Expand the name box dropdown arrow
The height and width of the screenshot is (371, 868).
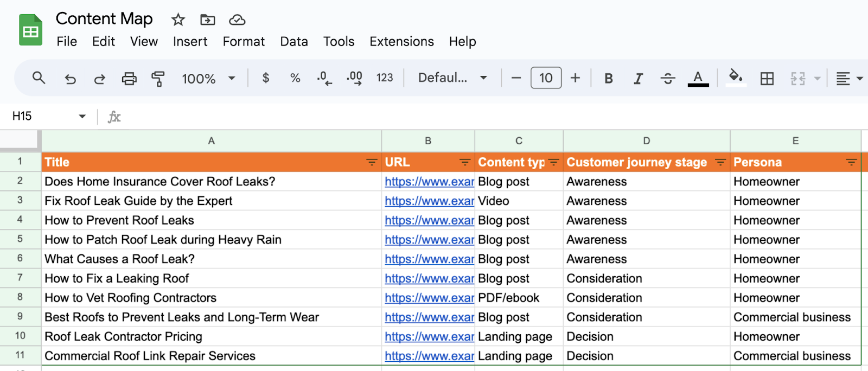82,116
